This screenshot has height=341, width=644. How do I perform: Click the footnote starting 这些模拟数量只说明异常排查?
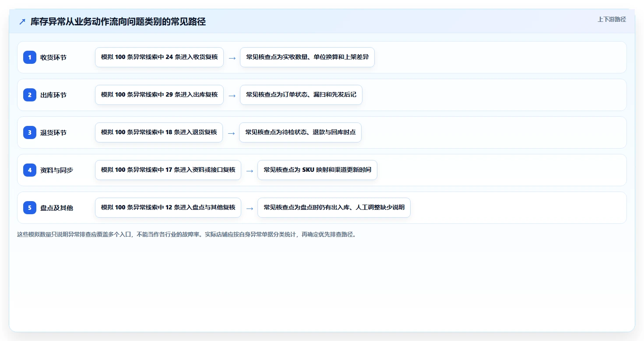pyautogui.click(x=187, y=234)
